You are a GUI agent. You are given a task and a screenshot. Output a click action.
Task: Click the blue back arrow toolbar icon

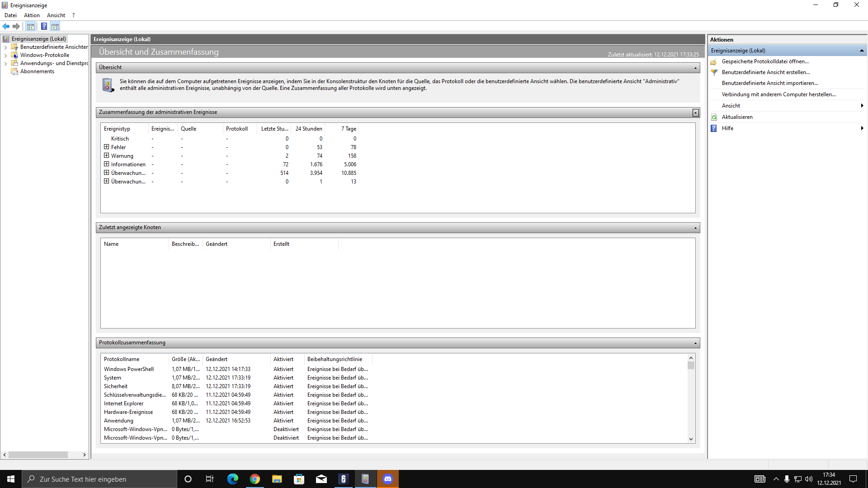6,26
